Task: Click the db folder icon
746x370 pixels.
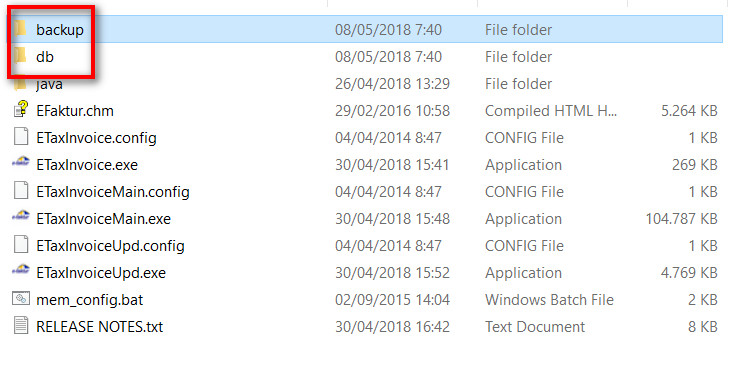Action: 20,57
